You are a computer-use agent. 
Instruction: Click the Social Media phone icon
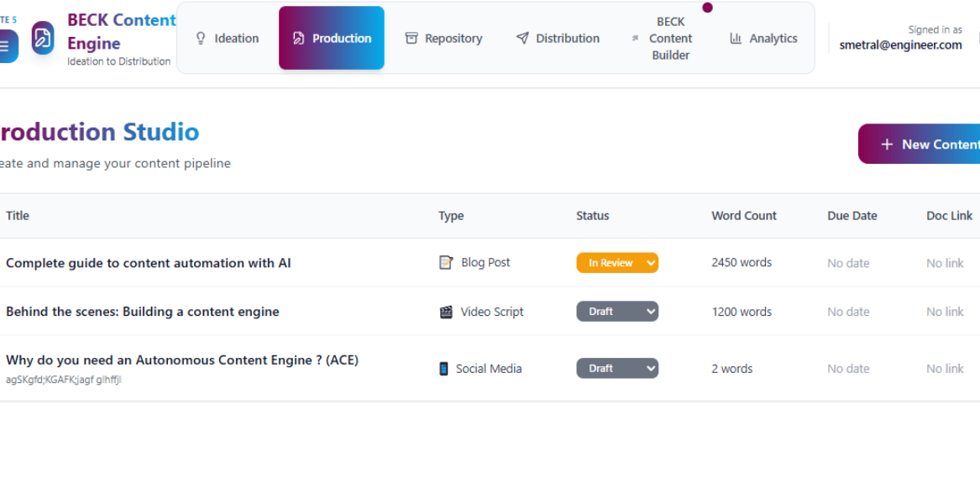[x=443, y=369]
